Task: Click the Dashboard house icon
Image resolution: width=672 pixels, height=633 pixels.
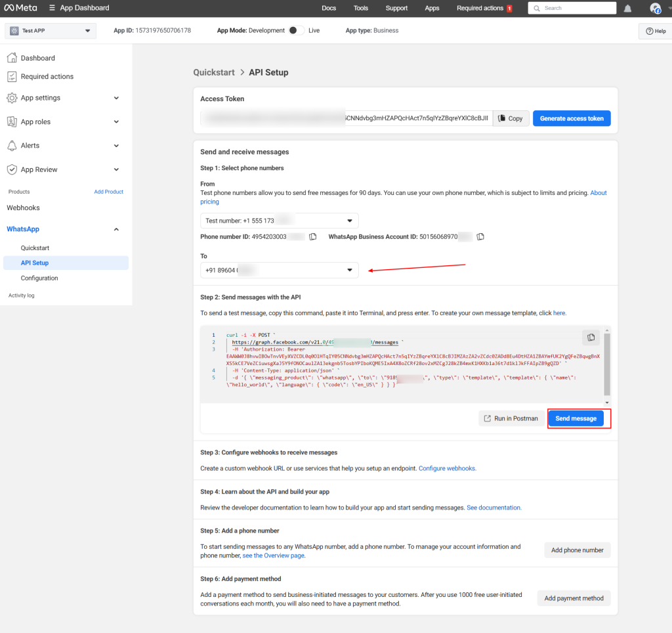Action: pos(12,58)
